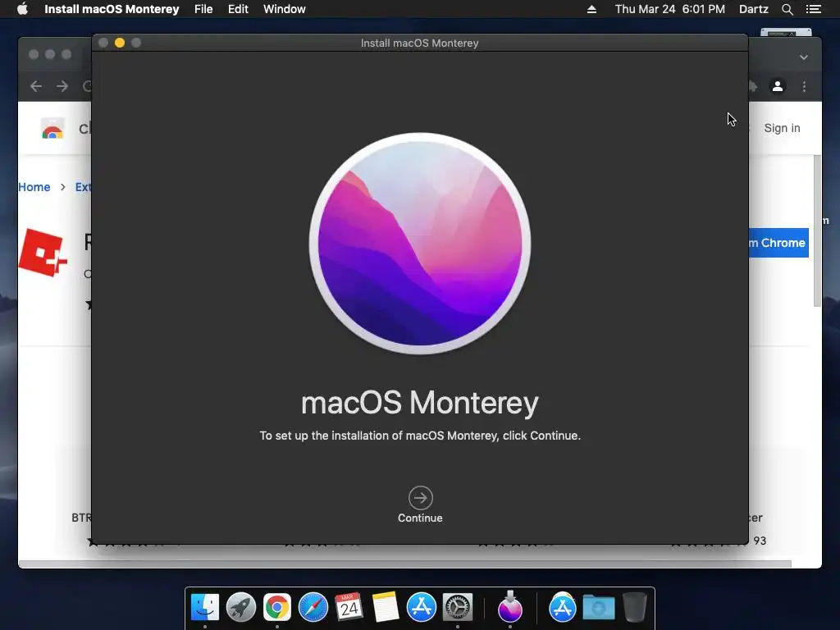
Task: Open the Install macOS Monterey menu
Action: (x=112, y=9)
